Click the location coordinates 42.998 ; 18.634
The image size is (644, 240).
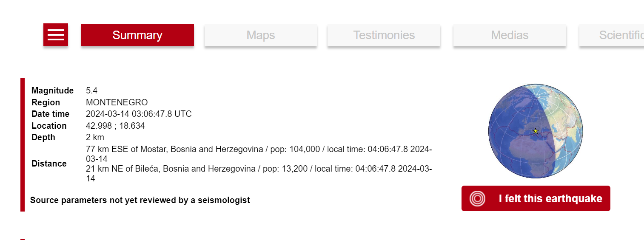coord(115,126)
